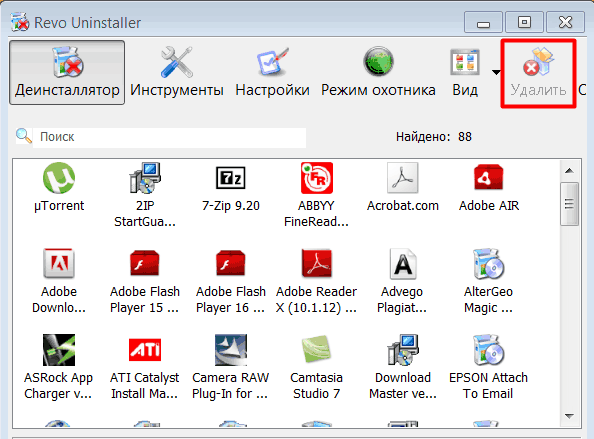Click the 'µTorrent' label text
The image size is (594, 439).
click(59, 206)
